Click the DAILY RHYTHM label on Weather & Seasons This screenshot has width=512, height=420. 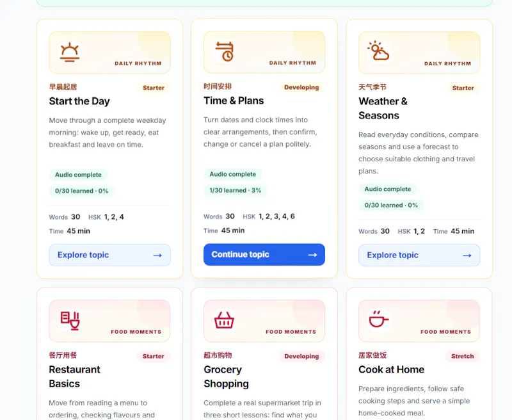447,63
